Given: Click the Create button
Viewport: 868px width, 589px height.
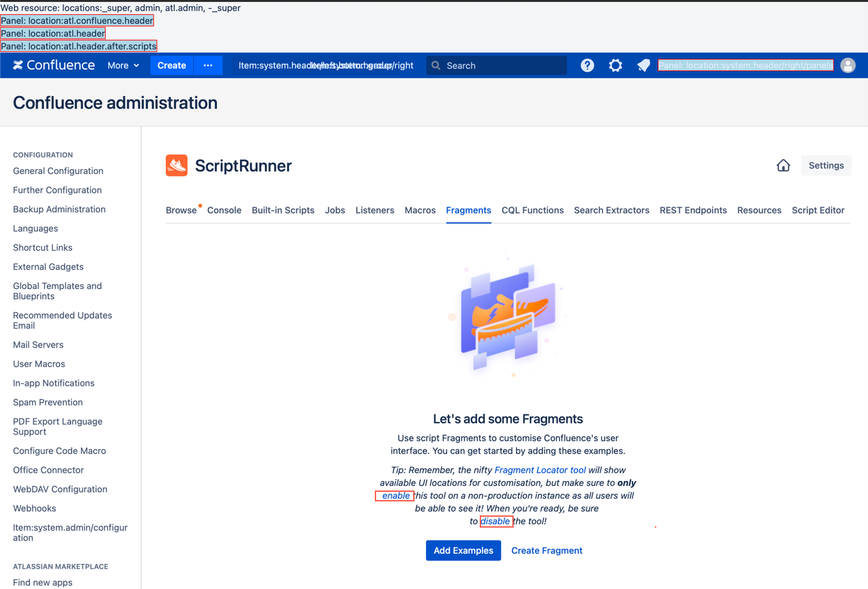Looking at the screenshot, I should (x=171, y=65).
